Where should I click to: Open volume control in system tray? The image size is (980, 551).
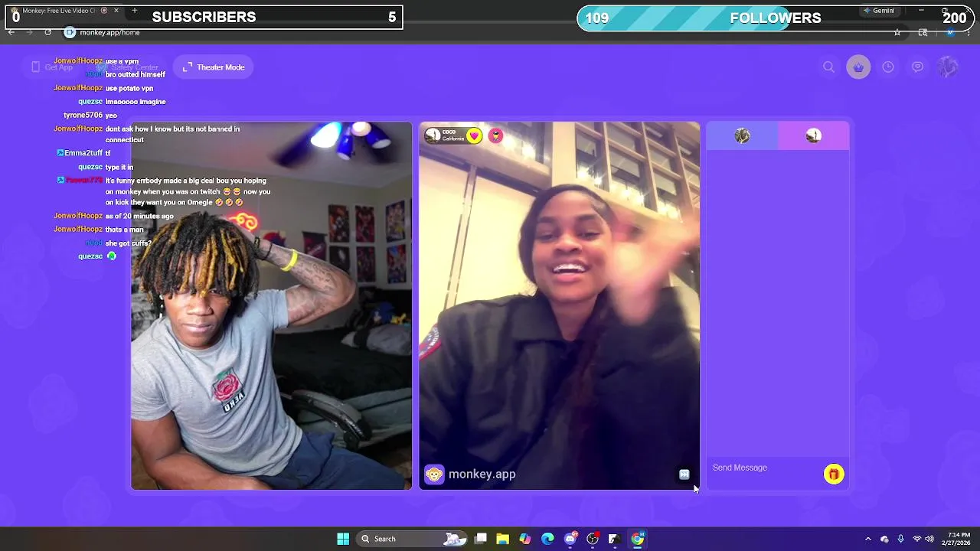(929, 539)
